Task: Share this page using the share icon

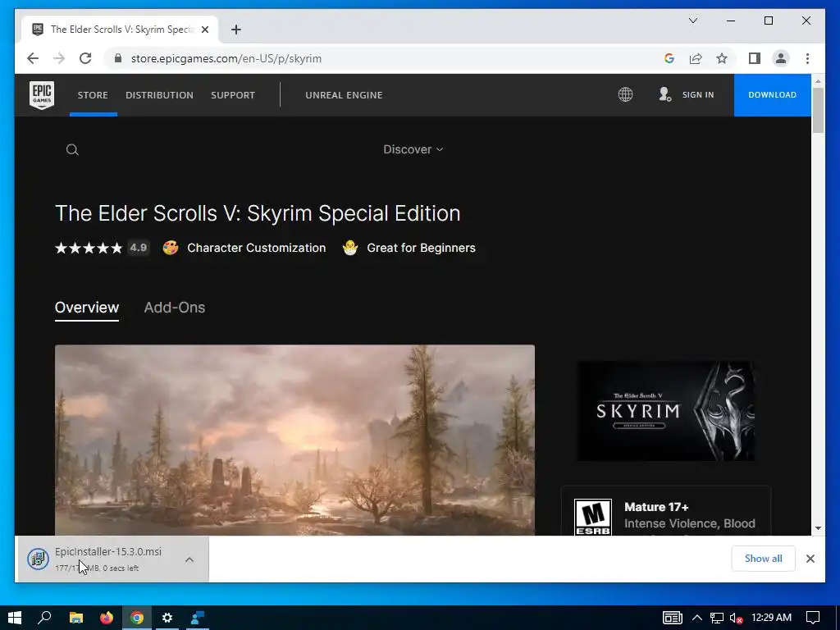Action: click(x=696, y=58)
